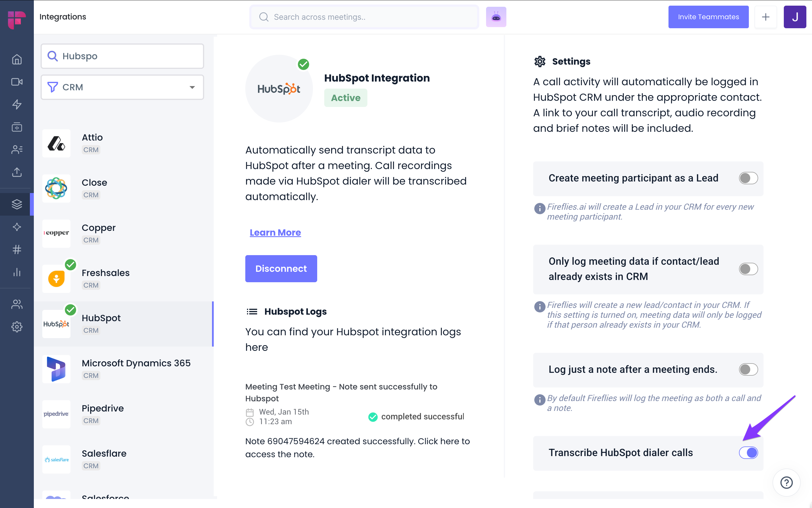Click the Integrations page title

tap(63, 17)
